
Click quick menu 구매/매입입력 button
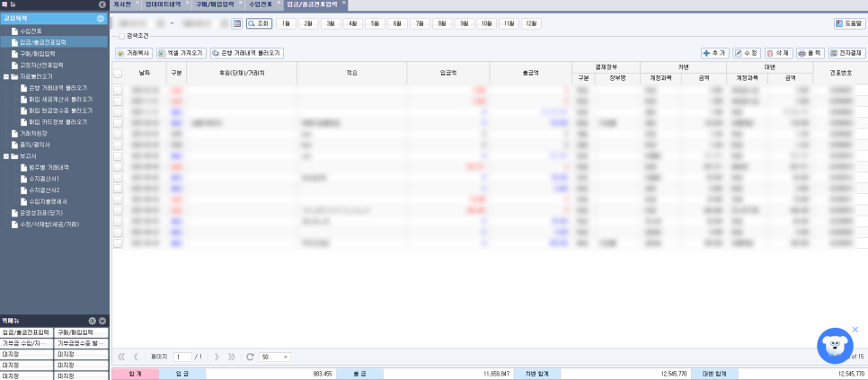click(x=81, y=332)
